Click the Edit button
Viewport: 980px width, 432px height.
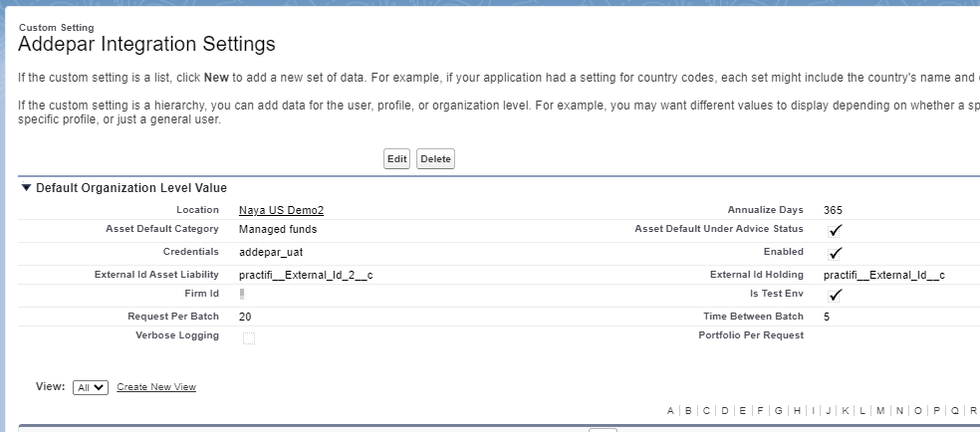click(396, 159)
